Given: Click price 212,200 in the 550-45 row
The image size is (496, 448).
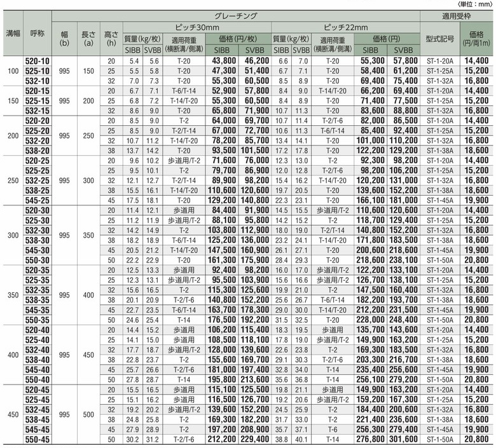Looking at the screenshot, I should point(222,440).
